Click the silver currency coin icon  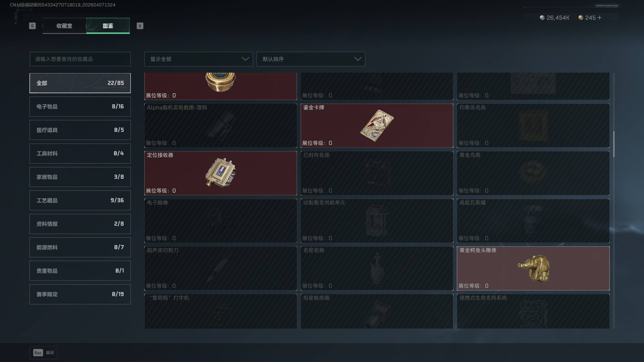pos(542,18)
